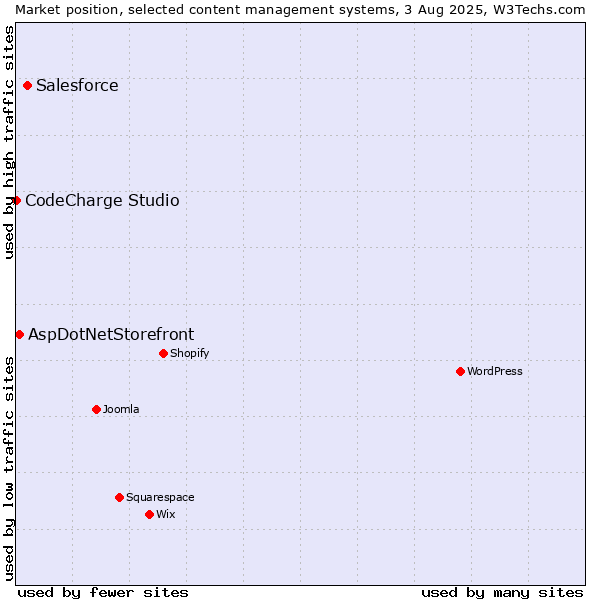Select the Joomla label
The width and height of the screenshot is (600, 600).
[121, 409]
